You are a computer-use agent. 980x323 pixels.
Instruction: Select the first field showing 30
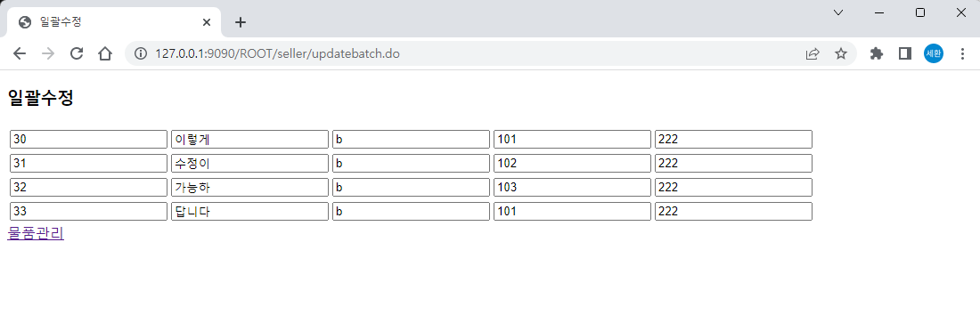pyautogui.click(x=89, y=140)
